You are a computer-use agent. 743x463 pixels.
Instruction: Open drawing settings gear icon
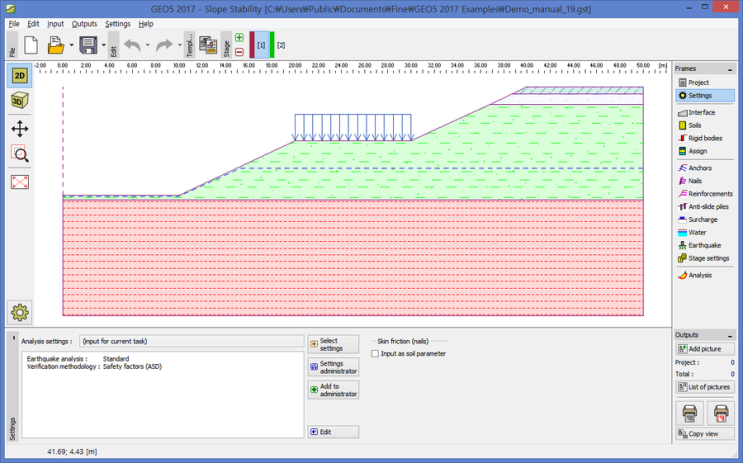pyautogui.click(x=19, y=312)
